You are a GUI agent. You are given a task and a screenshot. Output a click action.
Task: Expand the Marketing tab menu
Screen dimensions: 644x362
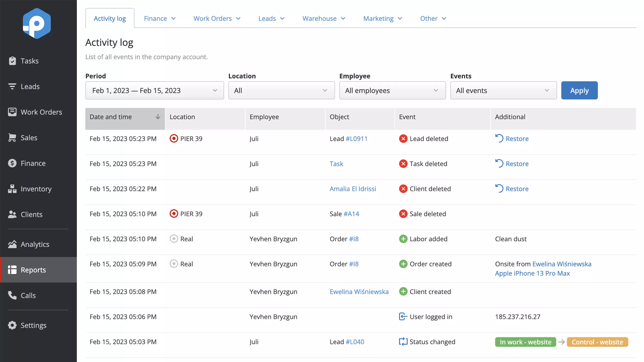point(383,18)
